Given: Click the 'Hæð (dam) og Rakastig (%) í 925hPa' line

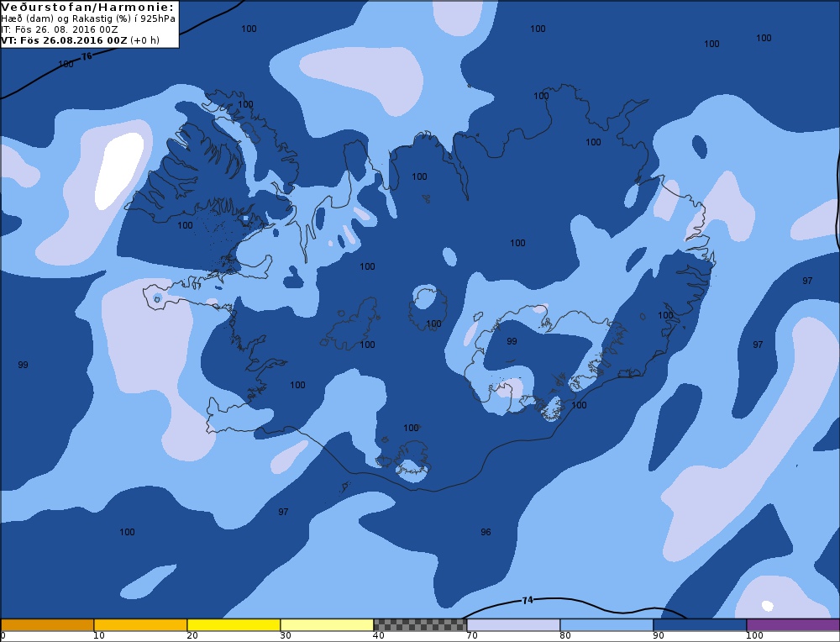Looking at the screenshot, I should click(x=88, y=18).
